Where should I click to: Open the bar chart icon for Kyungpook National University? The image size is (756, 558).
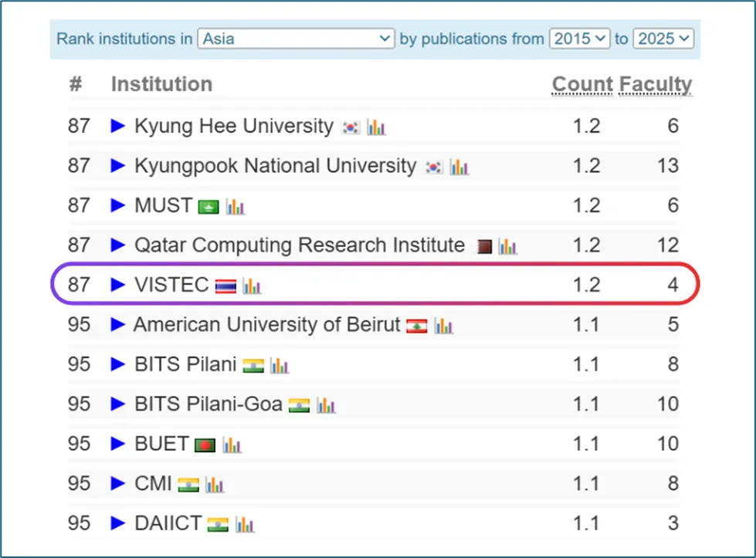coord(459,167)
